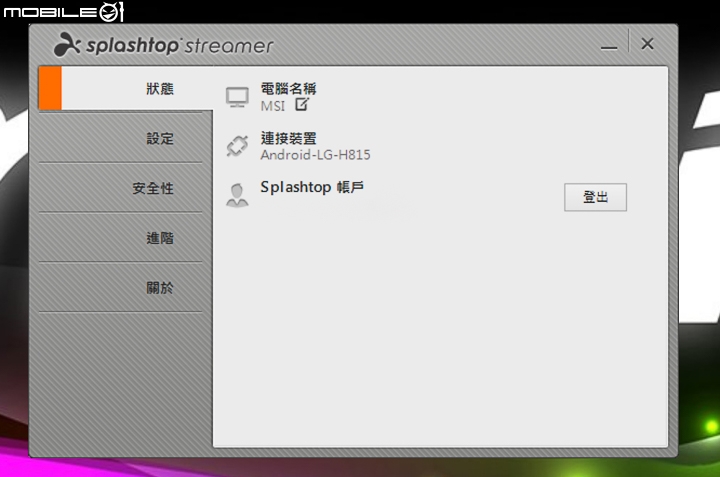Image resolution: width=720 pixels, height=477 pixels.
Task: Click the computer name text MSI
Action: pyautogui.click(x=273, y=106)
